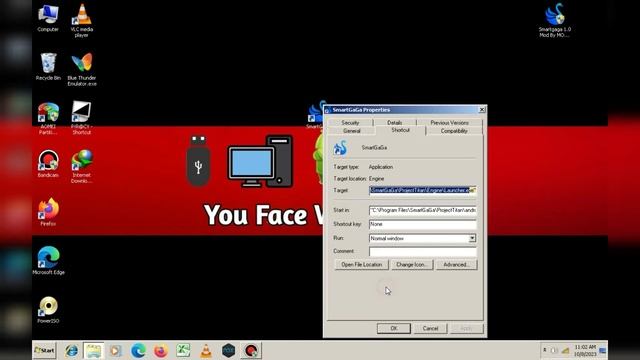Open Bandicam recorder from the taskbar
The image size is (640, 360).
point(251,351)
